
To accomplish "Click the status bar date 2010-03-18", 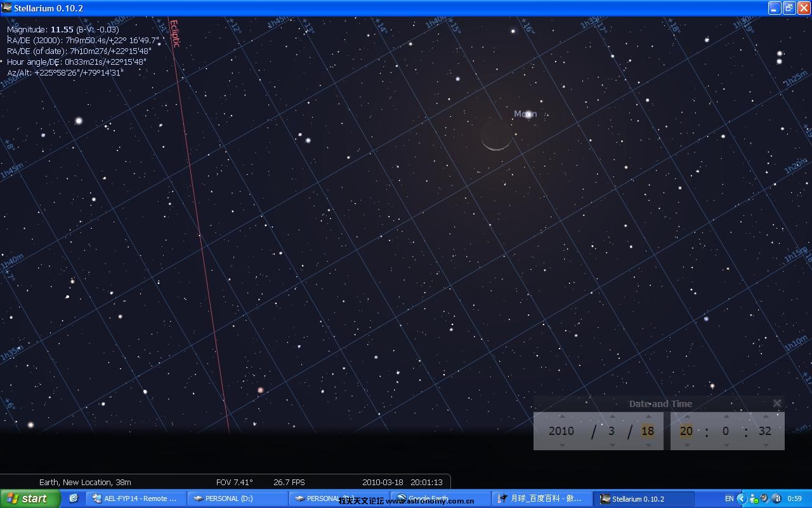I will 383,482.
